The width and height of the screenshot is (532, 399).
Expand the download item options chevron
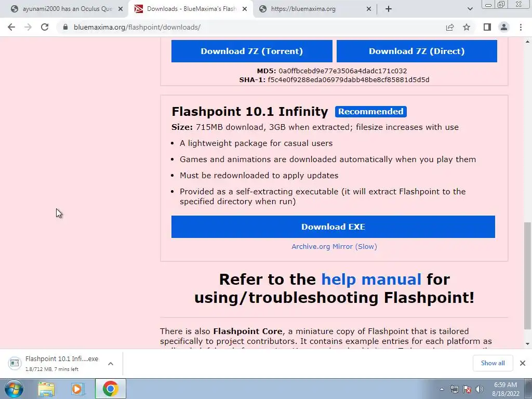111,363
